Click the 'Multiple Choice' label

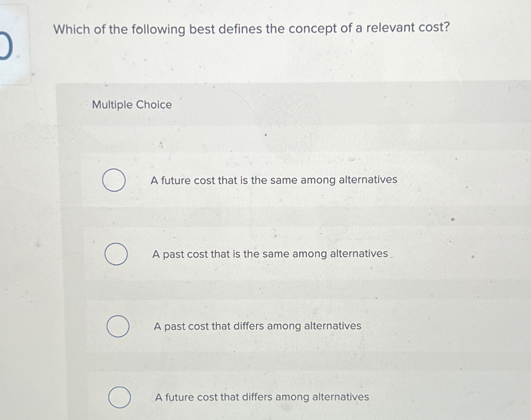coord(131,104)
